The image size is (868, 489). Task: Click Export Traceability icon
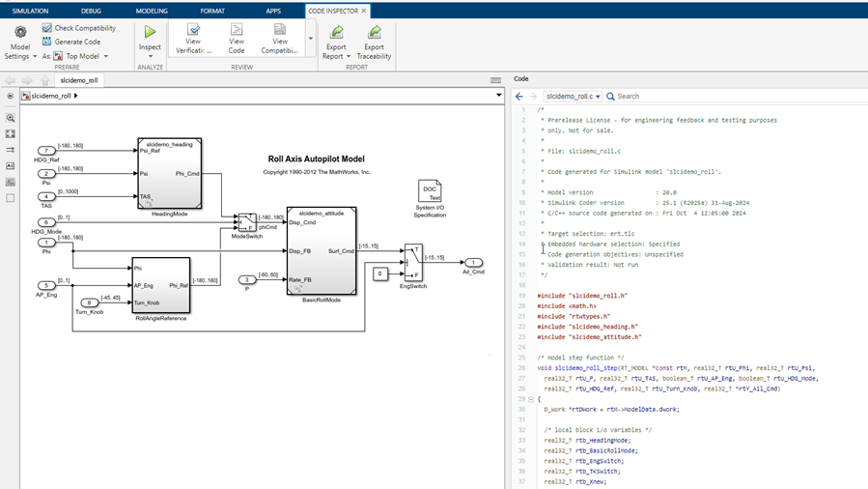point(374,34)
